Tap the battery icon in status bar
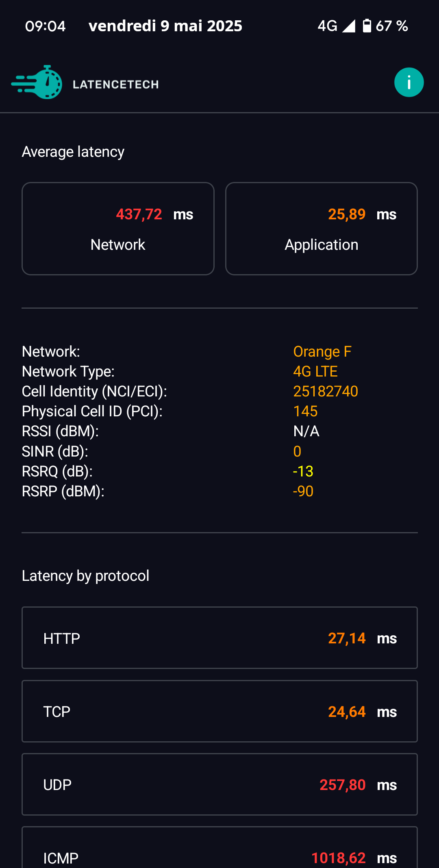Image resolution: width=439 pixels, height=868 pixels. tap(367, 26)
